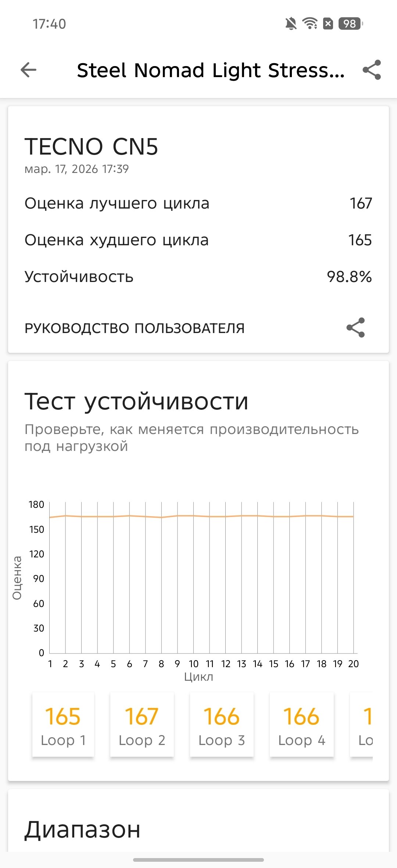
Task: Tap the SIM card error status icon
Action: click(328, 24)
